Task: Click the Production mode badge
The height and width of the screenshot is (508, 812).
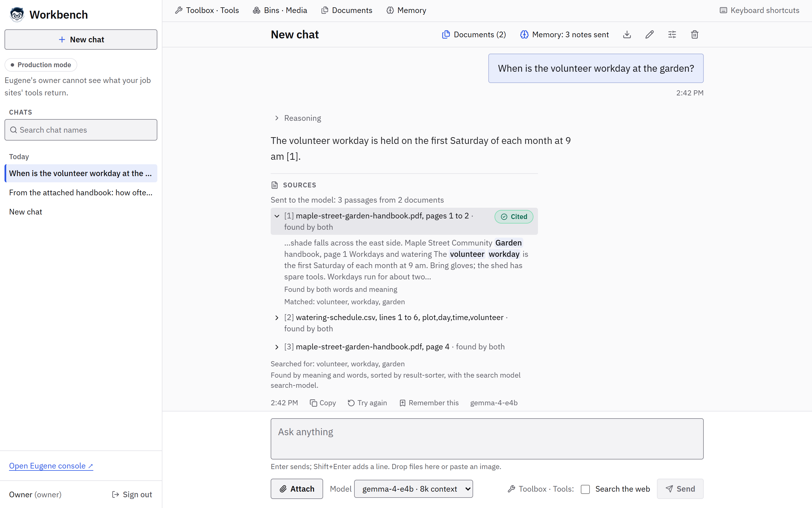Action: (41, 65)
